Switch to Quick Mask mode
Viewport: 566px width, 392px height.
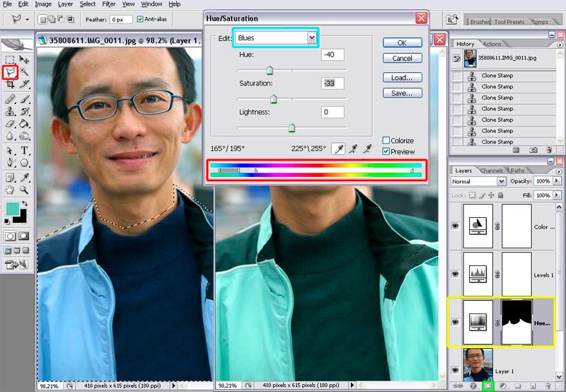click(24, 236)
